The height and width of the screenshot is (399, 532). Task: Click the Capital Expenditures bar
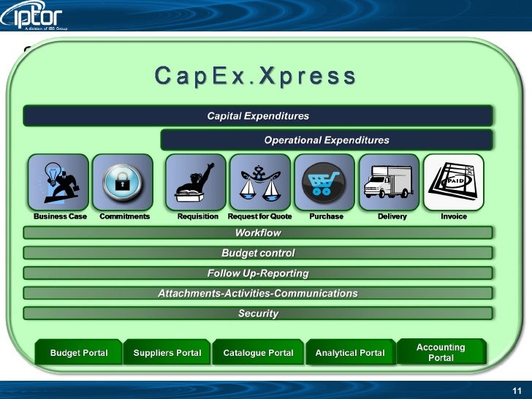coord(258,115)
